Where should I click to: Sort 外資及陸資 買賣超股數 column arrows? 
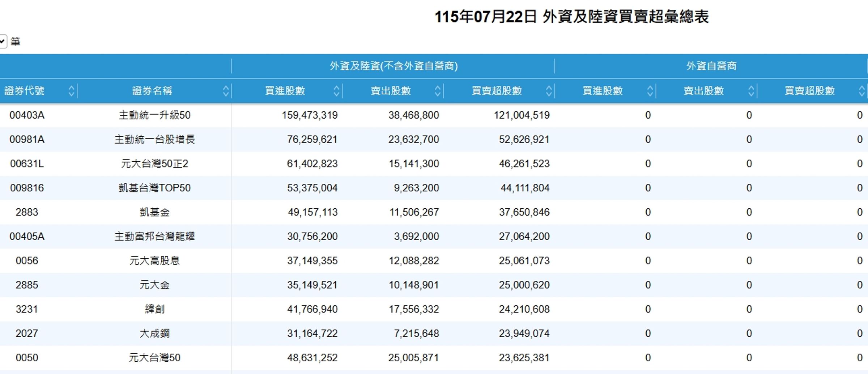coord(549,91)
